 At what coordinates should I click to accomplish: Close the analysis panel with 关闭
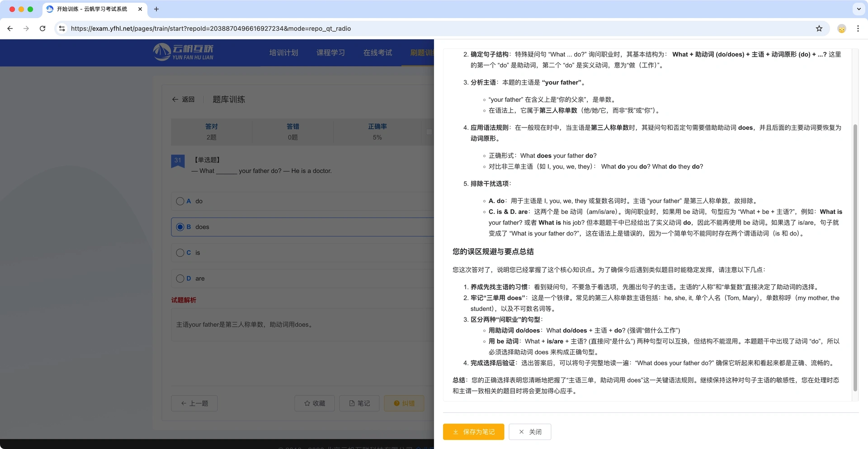[530, 432]
